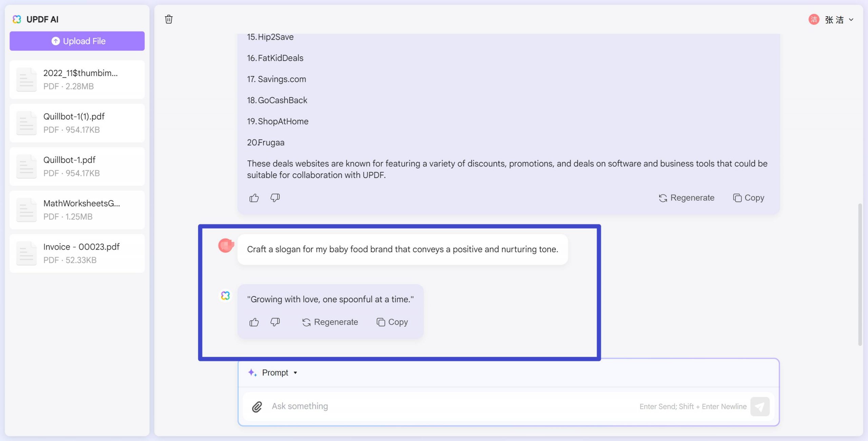
Task: Attach a file with the paperclip icon
Action: click(258, 406)
